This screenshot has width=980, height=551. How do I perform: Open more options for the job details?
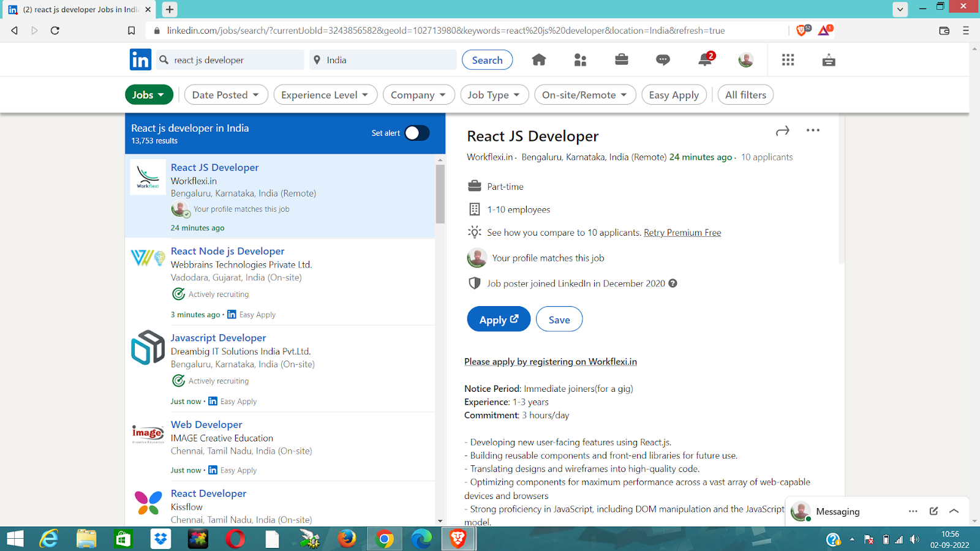coord(813,130)
